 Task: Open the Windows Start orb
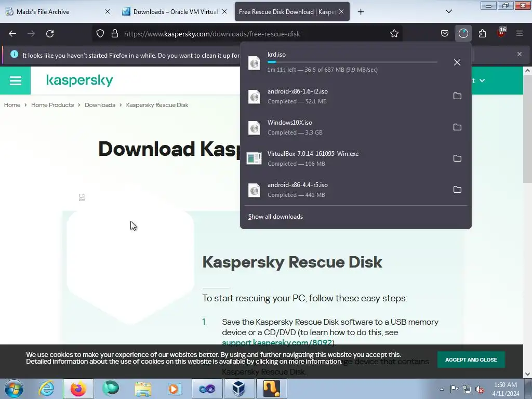pos(14,389)
